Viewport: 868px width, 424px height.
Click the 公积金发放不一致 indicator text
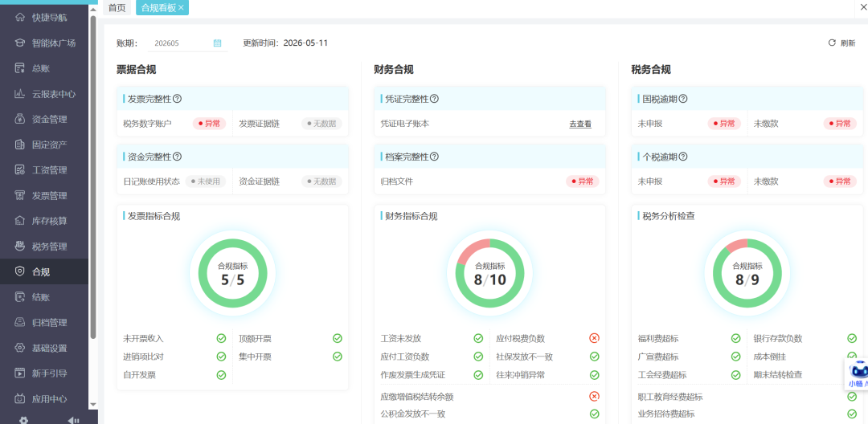pyautogui.click(x=414, y=414)
